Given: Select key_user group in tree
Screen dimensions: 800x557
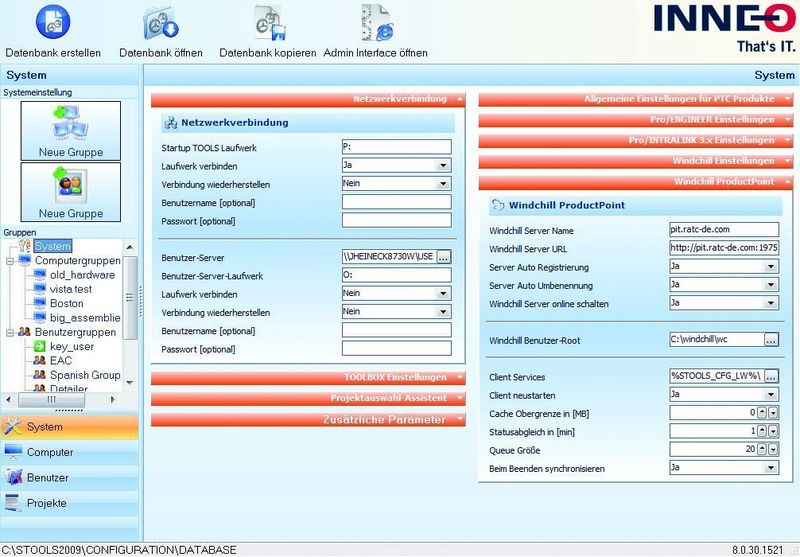Looking at the screenshot, I should [x=72, y=346].
